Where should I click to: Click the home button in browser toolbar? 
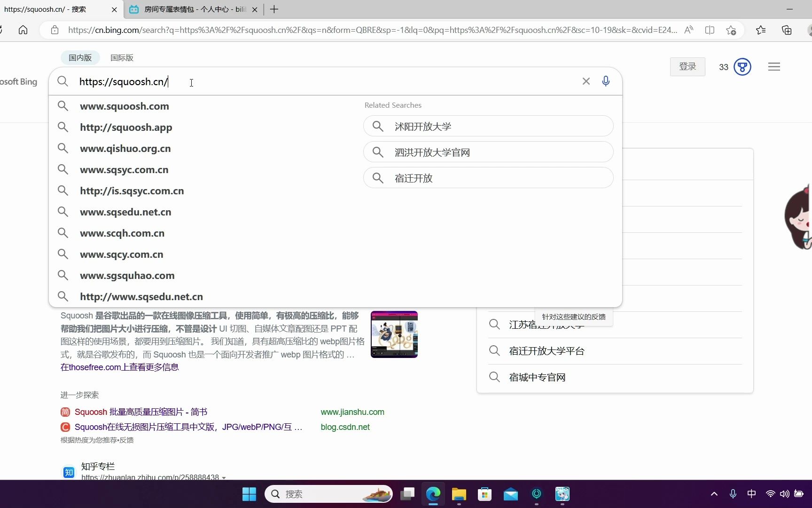click(x=23, y=30)
